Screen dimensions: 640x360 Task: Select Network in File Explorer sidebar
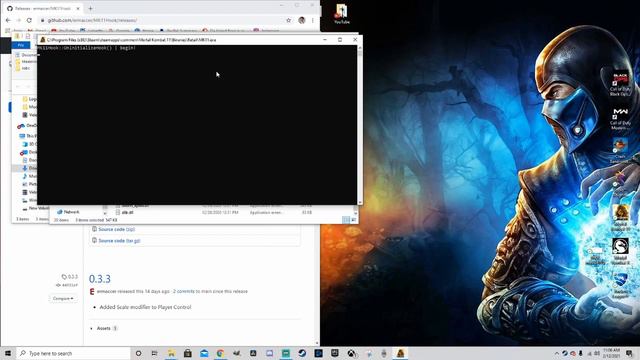click(71, 212)
